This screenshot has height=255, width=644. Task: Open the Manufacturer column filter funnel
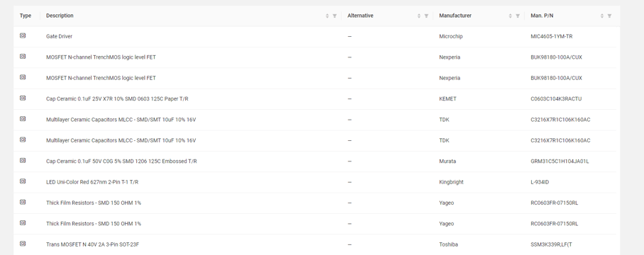tap(518, 16)
